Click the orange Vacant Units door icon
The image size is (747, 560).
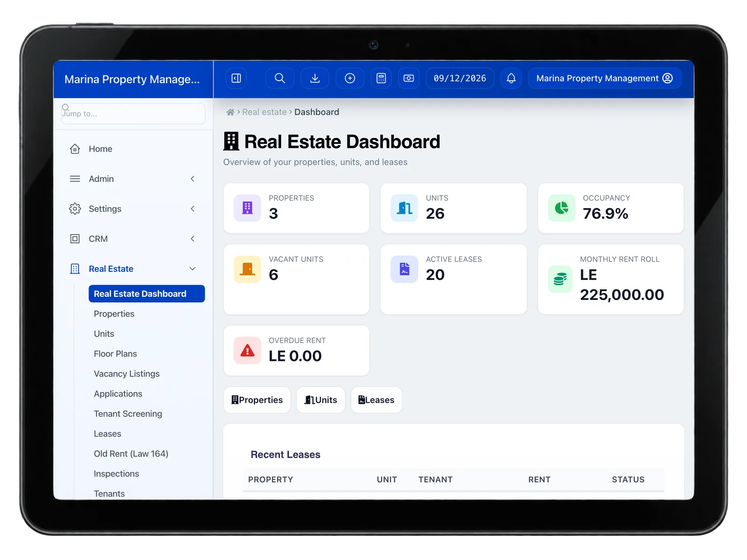click(247, 269)
